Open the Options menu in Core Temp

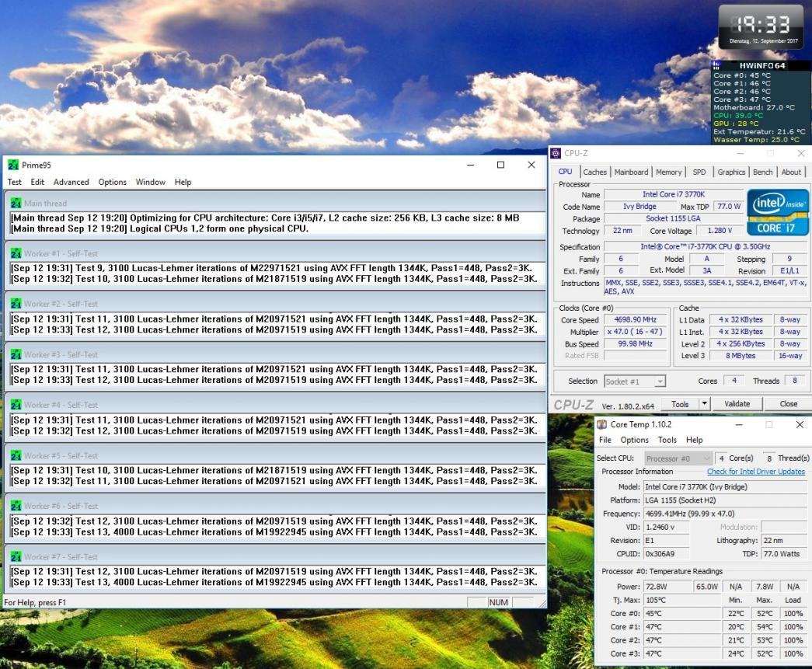tap(634, 440)
